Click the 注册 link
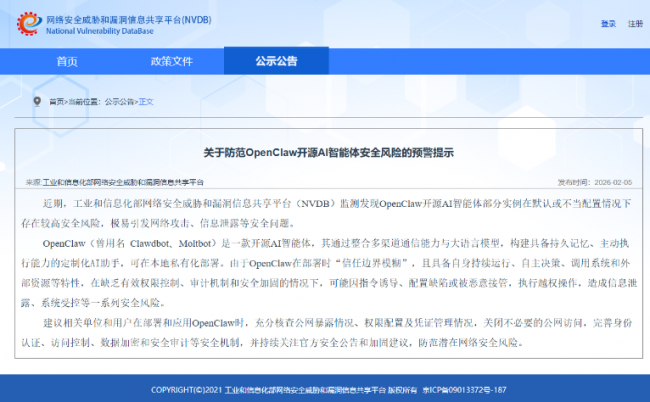 pos(635,24)
